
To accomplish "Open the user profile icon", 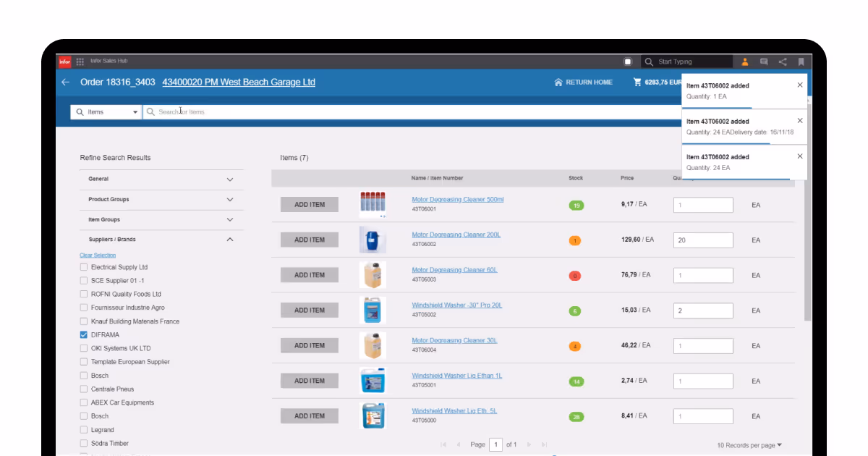I will [x=744, y=61].
